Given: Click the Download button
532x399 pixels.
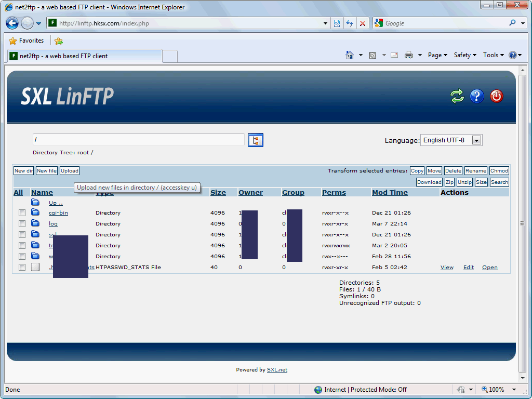Looking at the screenshot, I should [x=429, y=182].
